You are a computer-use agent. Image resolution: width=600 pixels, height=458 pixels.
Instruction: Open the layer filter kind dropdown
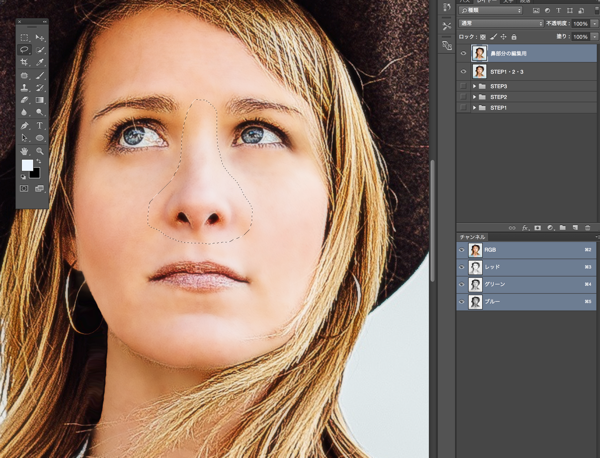(491, 11)
